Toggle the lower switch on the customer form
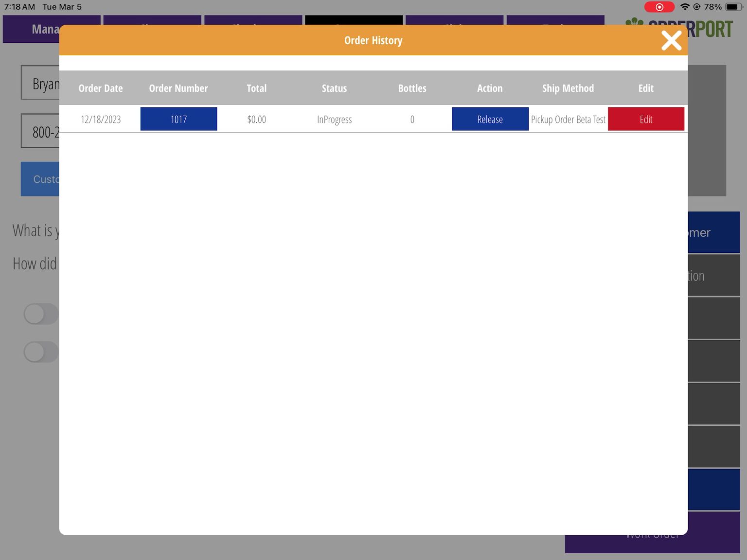This screenshot has height=560, width=747. [x=41, y=351]
